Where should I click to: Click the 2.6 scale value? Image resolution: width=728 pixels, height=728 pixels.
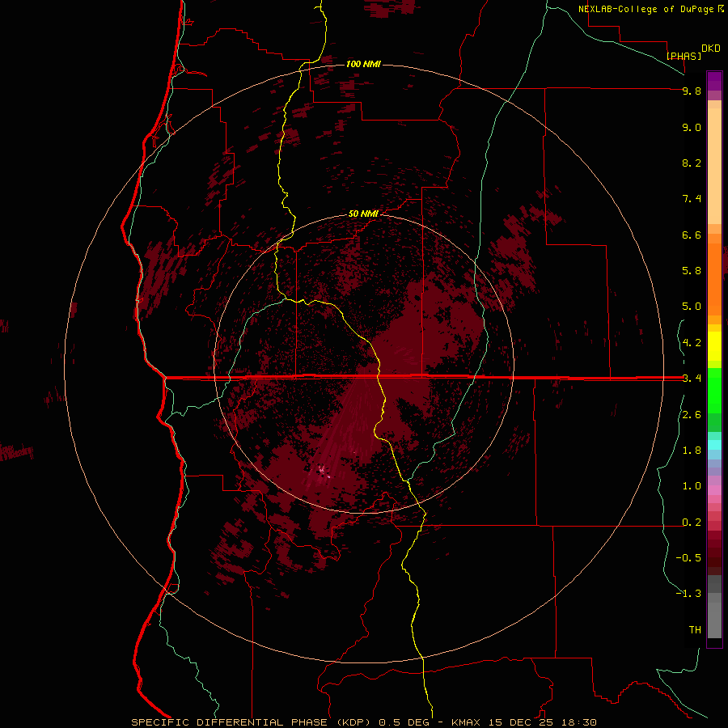coord(692,415)
